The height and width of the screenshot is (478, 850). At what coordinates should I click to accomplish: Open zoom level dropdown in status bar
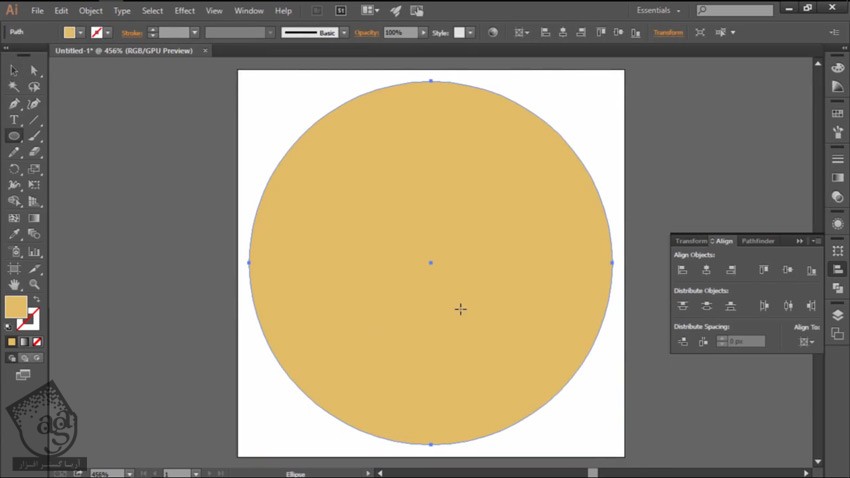pos(130,474)
